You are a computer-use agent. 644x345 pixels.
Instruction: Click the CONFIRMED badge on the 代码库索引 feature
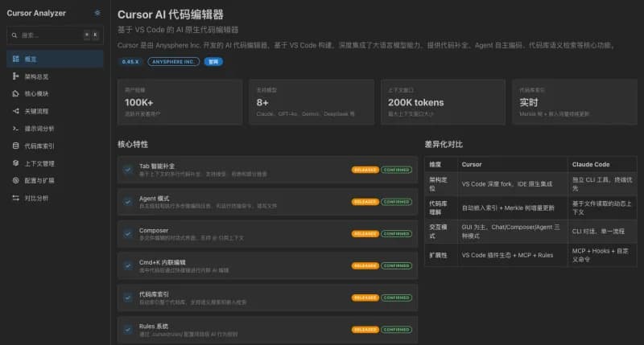click(x=396, y=298)
